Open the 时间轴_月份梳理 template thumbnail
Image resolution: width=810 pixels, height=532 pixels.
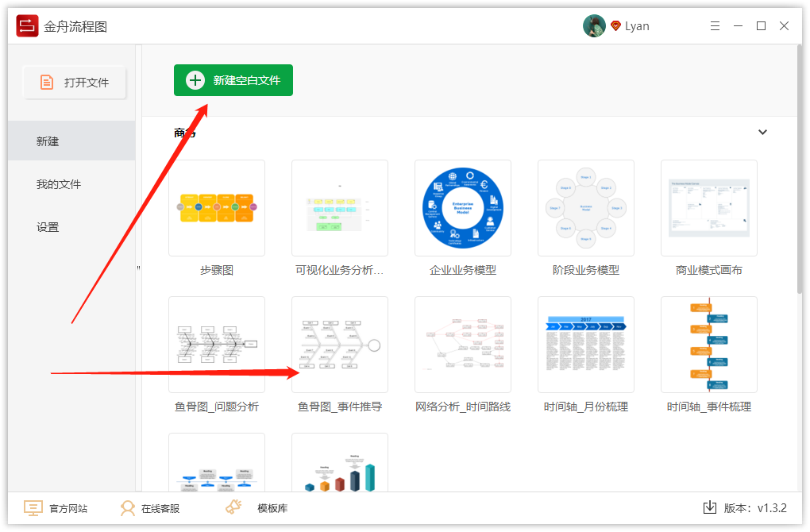[x=586, y=345]
